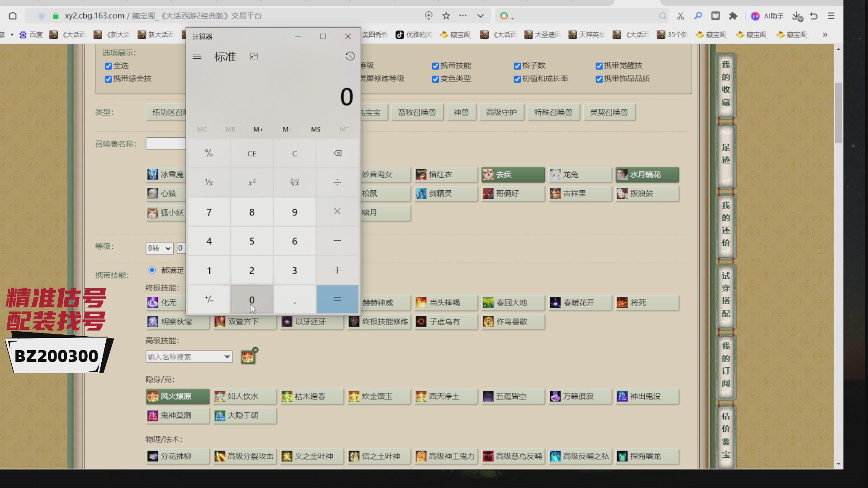Open browser extensions puzzle icon
The width and height of the screenshot is (868, 488).
733,16
